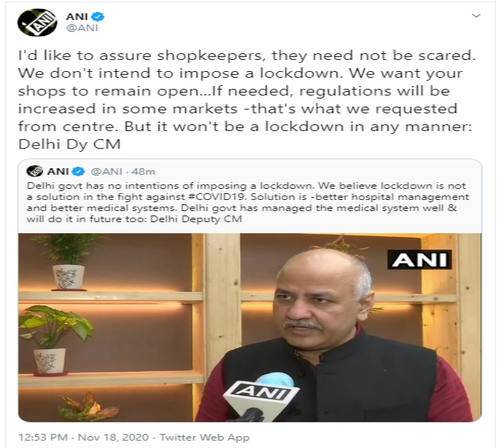Open the ANI profile avatar at top
The height and width of the screenshot is (448, 504).
pos(37,22)
